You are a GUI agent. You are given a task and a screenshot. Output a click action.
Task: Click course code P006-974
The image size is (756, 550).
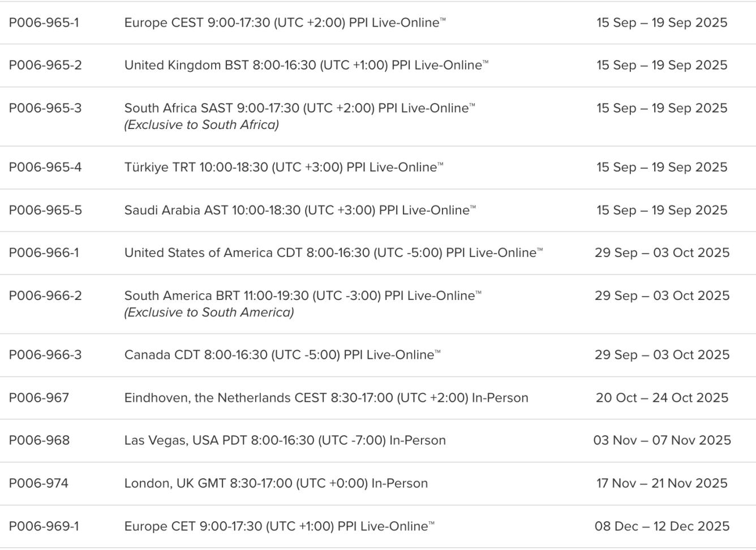tap(38, 483)
